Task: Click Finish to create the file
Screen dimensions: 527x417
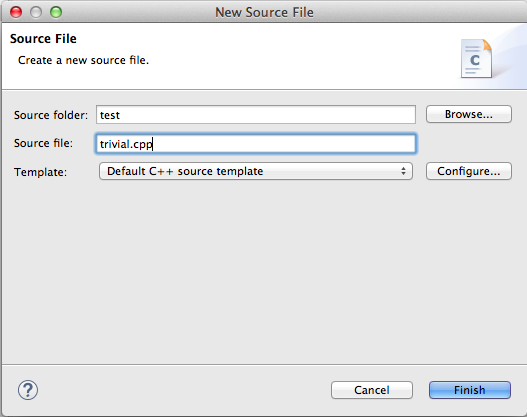Action: pos(470,390)
